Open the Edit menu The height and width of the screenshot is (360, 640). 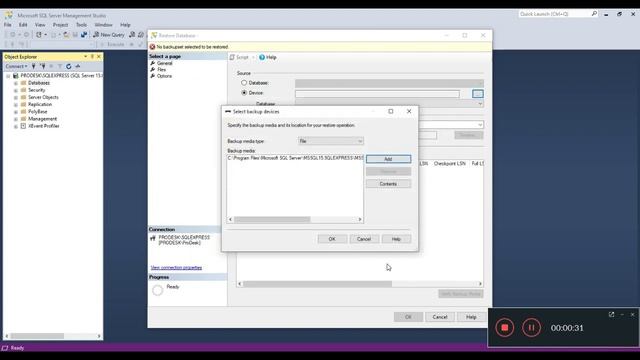point(23,25)
